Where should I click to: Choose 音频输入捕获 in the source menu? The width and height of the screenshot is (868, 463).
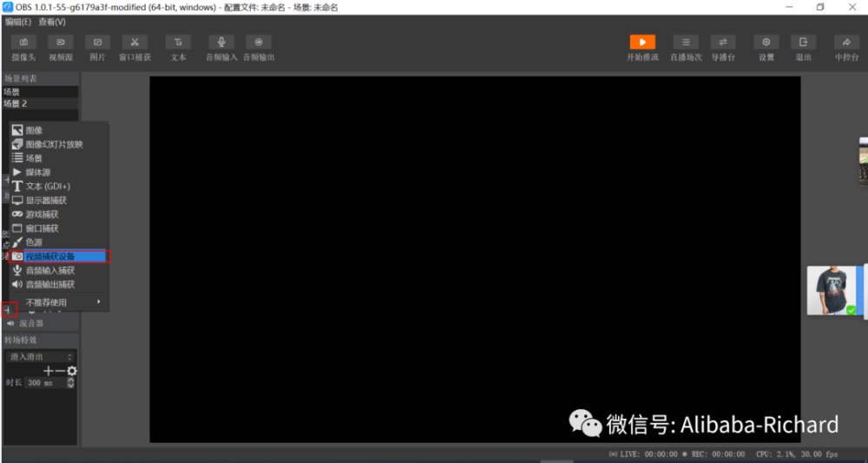tap(59, 270)
